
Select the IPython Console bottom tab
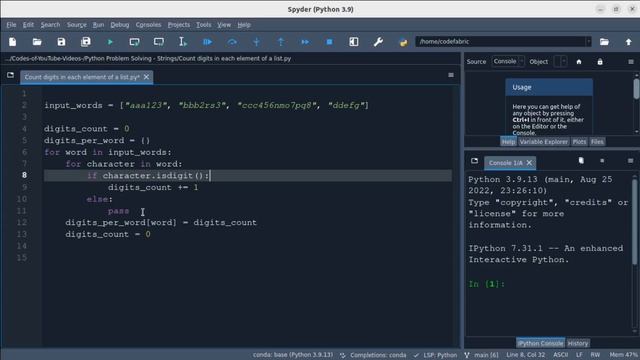[540, 343]
